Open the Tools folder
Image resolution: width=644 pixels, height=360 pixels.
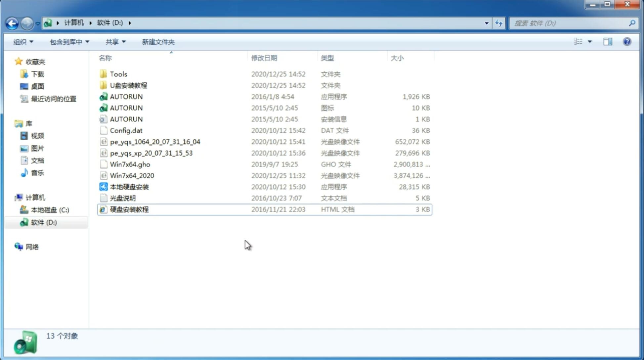118,74
